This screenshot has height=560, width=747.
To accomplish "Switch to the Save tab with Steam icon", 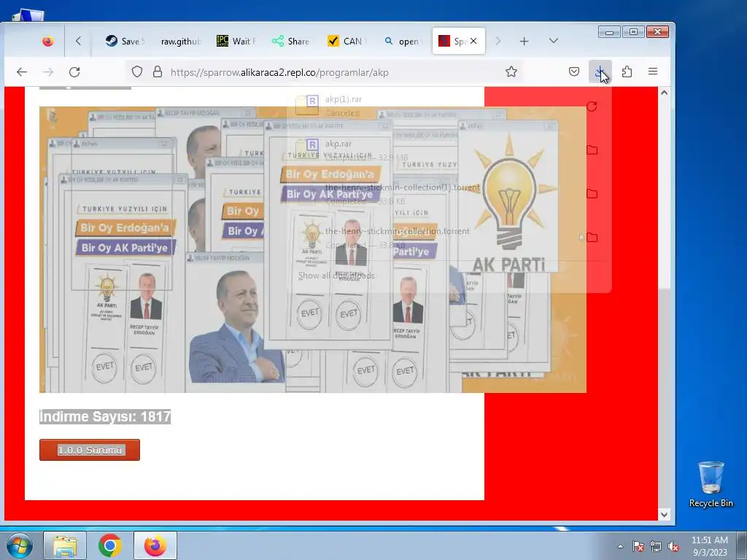I will point(125,42).
